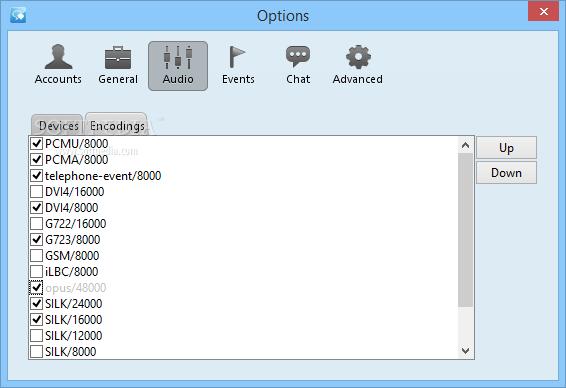
Task: Enable the DVI4/16000 codec
Action: (x=36, y=192)
